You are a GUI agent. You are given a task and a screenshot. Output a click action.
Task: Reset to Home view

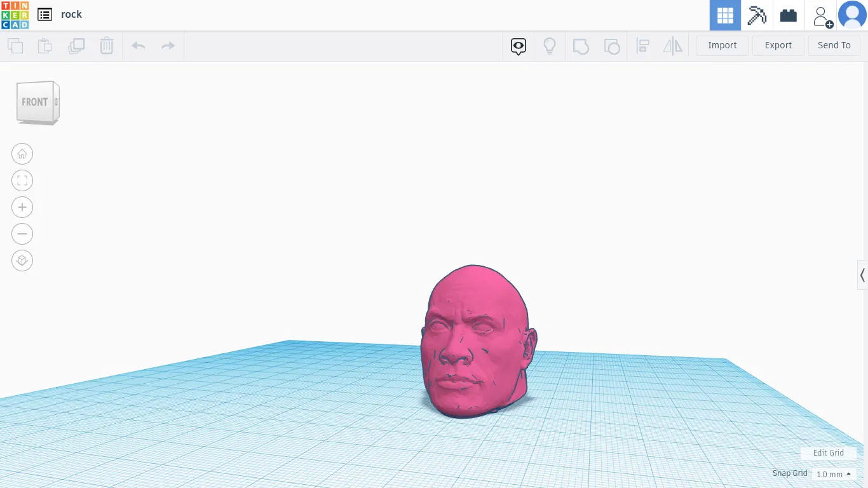click(22, 154)
